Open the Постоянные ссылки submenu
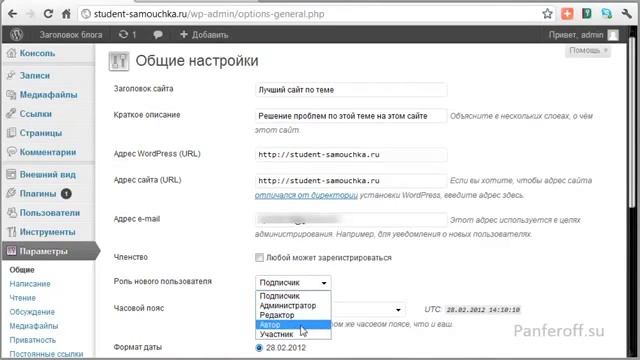 [x=46, y=354]
